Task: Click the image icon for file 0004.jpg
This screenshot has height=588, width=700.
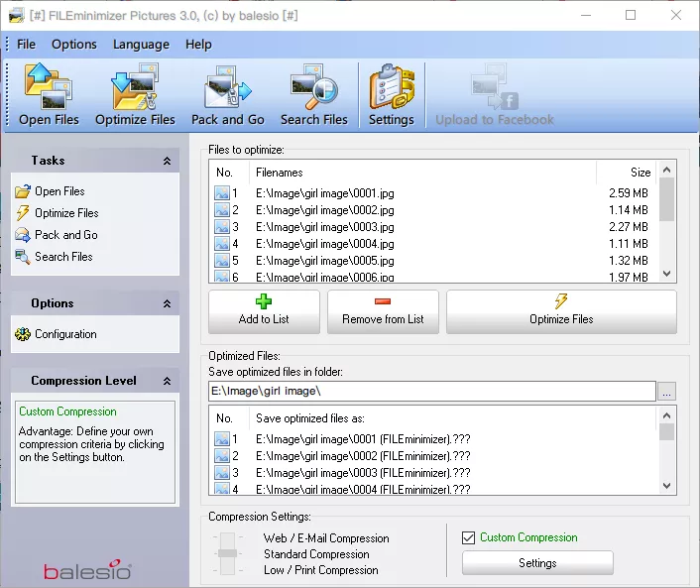Action: (222, 244)
